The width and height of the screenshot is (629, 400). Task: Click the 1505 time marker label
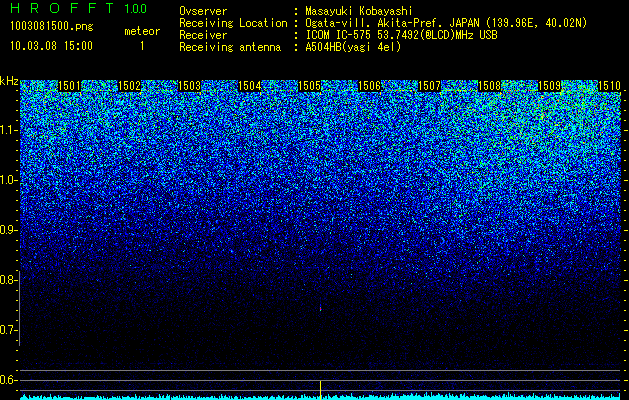(x=309, y=86)
